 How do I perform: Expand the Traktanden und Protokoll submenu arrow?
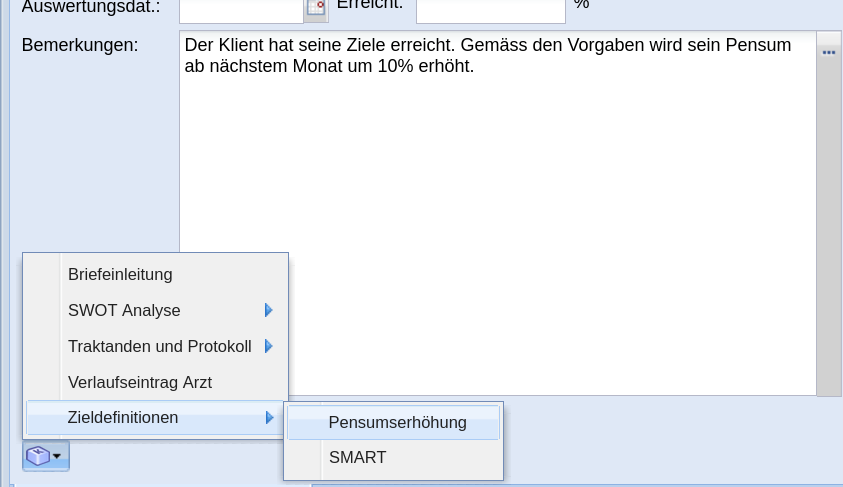[x=268, y=346]
